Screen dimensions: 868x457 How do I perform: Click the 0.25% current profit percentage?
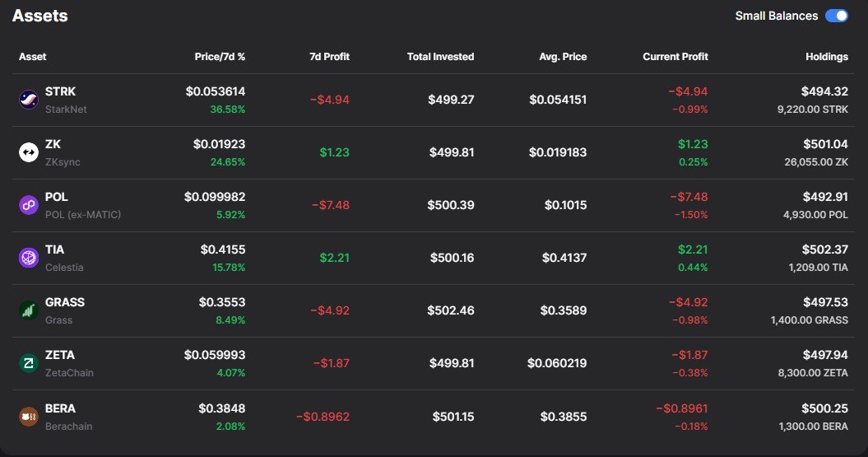(693, 161)
